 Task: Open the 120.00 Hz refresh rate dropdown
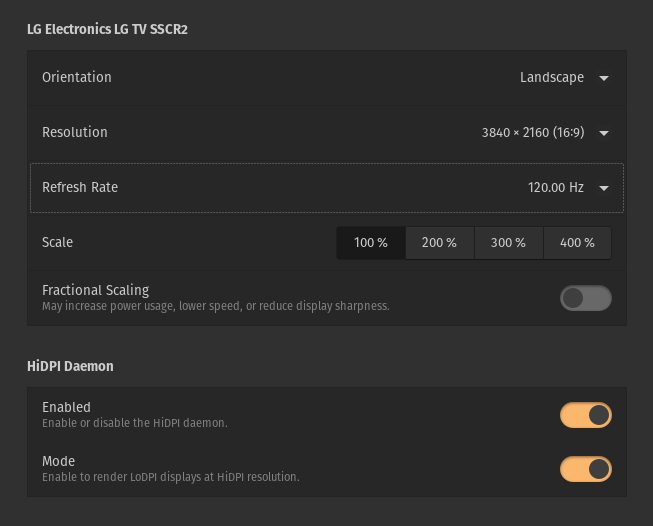click(555, 188)
